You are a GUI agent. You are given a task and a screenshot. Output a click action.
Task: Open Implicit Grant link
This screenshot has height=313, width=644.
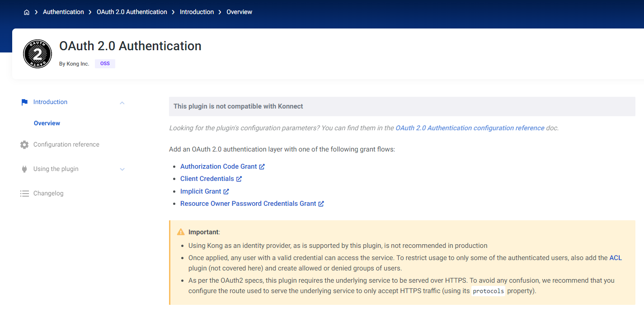(201, 191)
